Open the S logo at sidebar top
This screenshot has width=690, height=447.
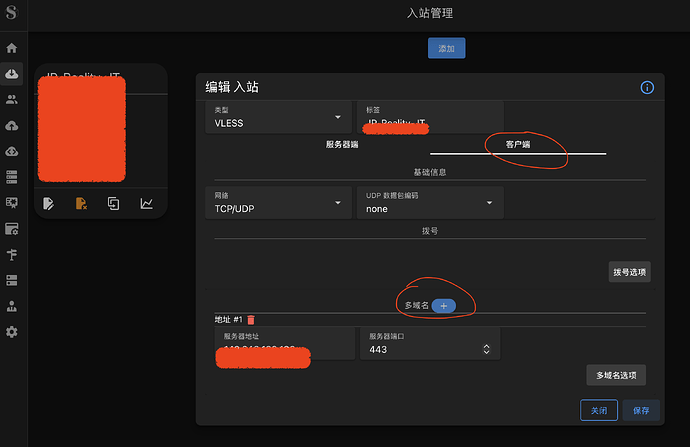11,12
